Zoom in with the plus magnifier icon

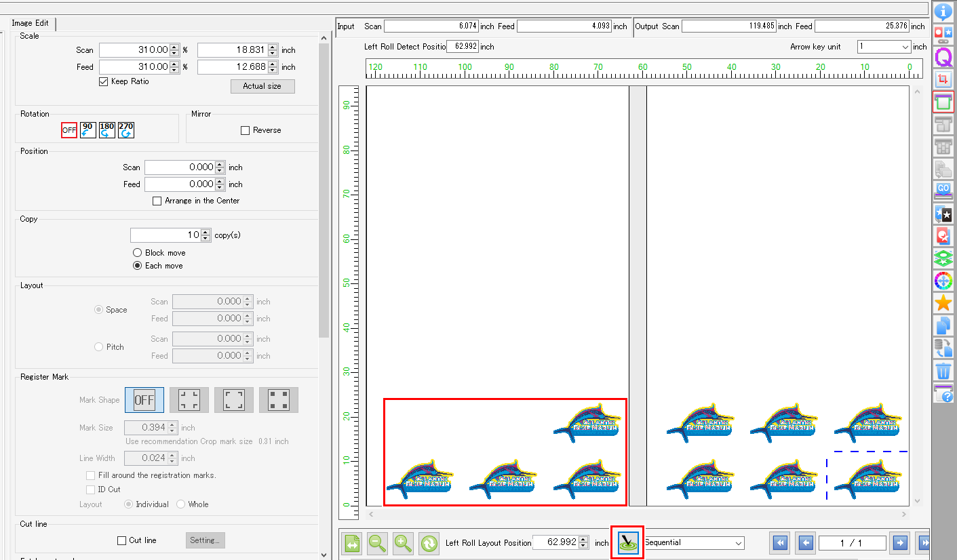[x=403, y=542]
